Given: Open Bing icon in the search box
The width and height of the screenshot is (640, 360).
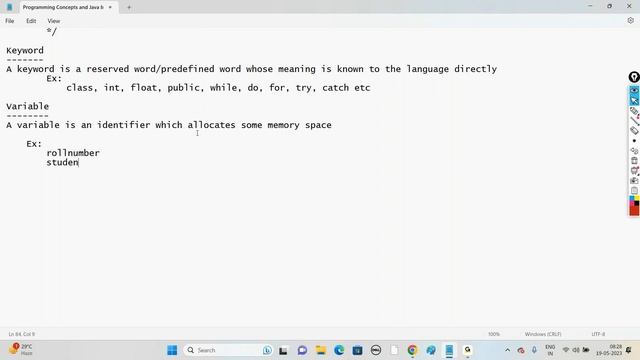Looking at the screenshot, I should tap(267, 350).
